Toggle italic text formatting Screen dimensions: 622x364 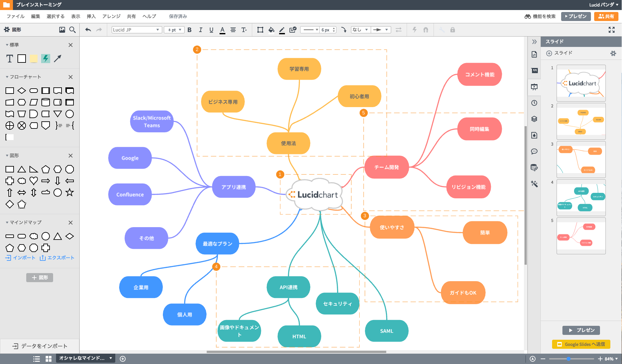(x=200, y=30)
